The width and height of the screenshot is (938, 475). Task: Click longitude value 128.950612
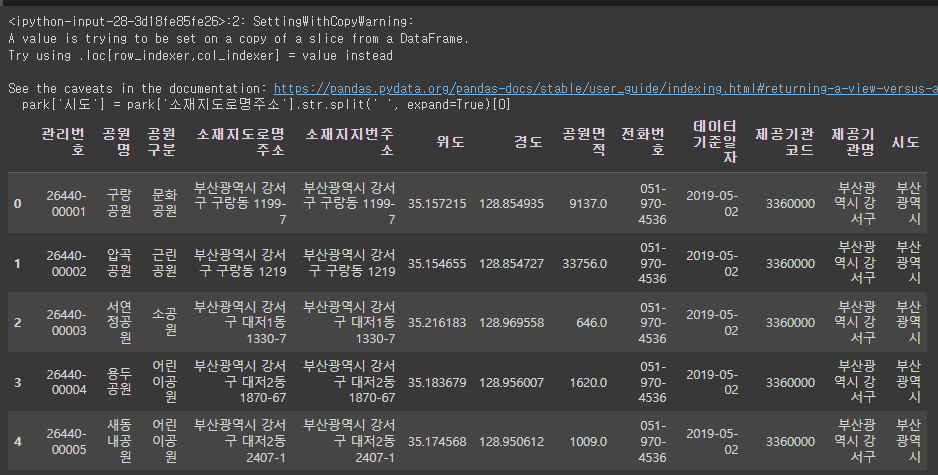pyautogui.click(x=511, y=441)
